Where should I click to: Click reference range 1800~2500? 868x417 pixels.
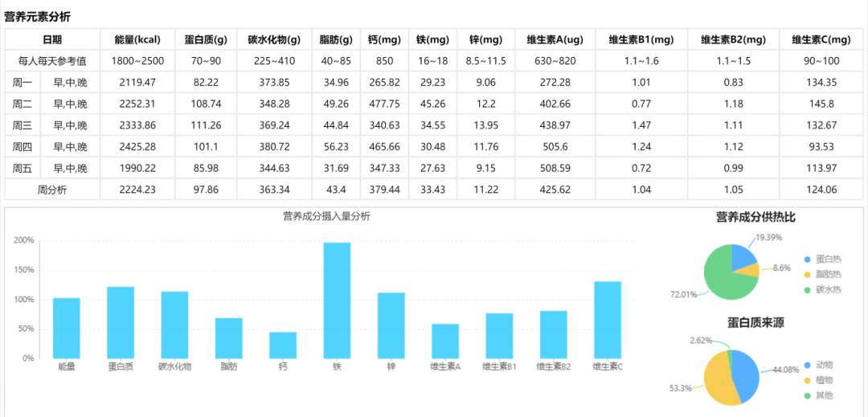click(137, 61)
